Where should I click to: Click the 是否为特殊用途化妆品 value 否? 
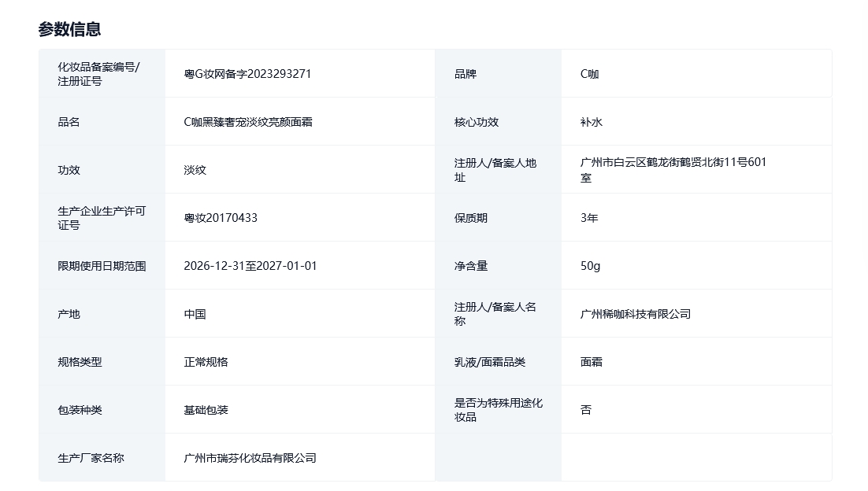tap(586, 410)
